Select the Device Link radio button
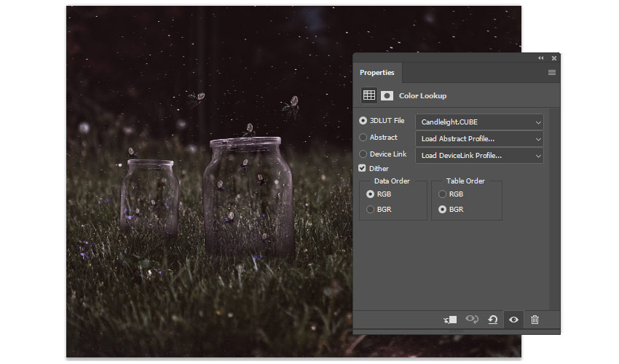This screenshot has width=619, height=364. click(363, 154)
